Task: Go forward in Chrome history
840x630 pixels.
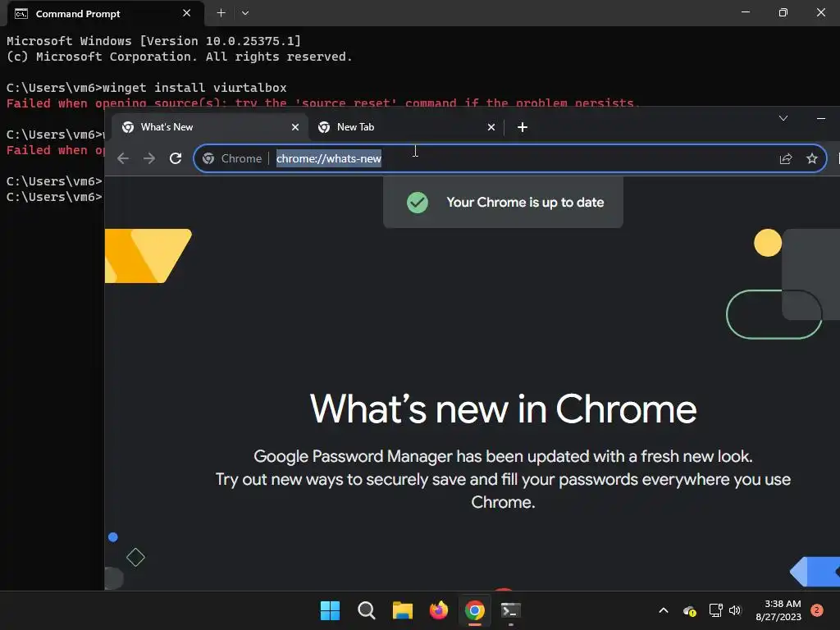Action: click(149, 158)
